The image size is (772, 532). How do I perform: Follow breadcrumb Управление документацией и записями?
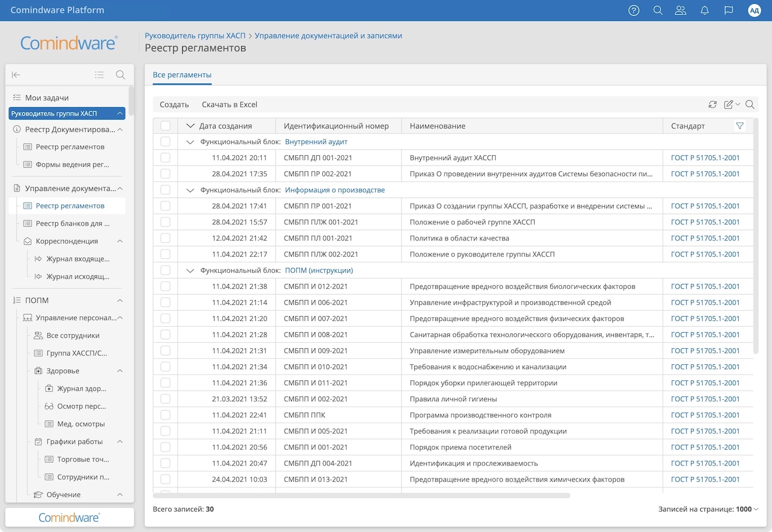(328, 35)
